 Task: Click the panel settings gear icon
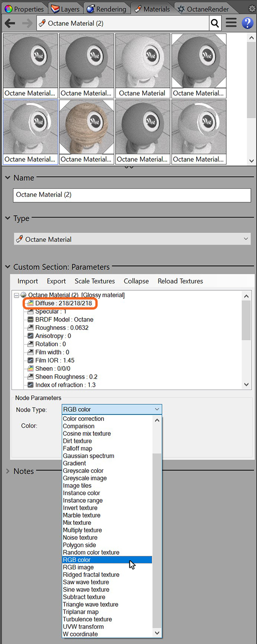pyautogui.click(x=251, y=8)
